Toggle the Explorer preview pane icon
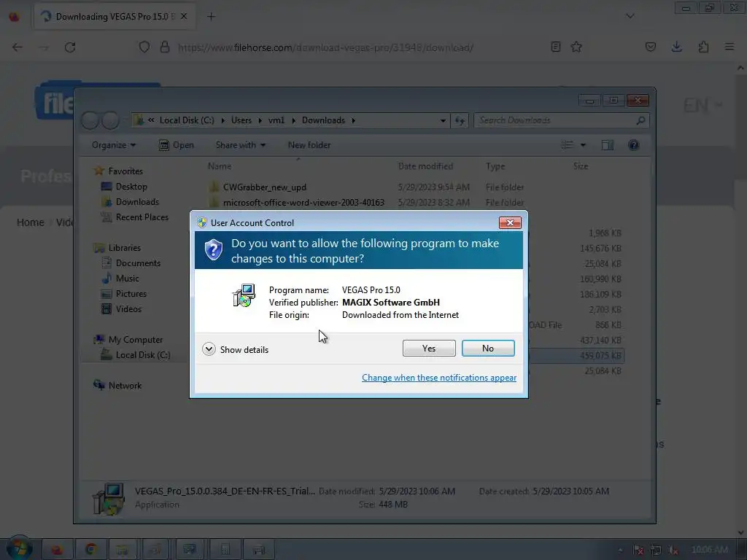Viewport: 747px width, 560px height. [608, 145]
